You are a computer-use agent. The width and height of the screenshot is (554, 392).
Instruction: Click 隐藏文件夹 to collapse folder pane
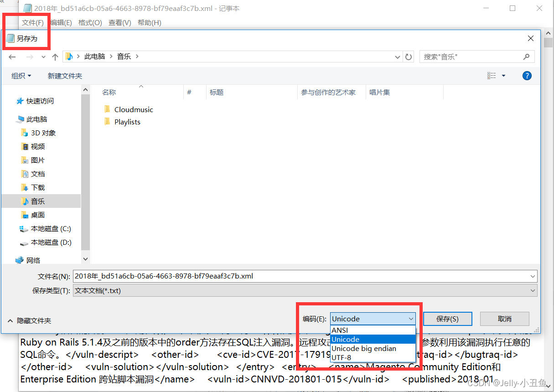pyautogui.click(x=29, y=320)
